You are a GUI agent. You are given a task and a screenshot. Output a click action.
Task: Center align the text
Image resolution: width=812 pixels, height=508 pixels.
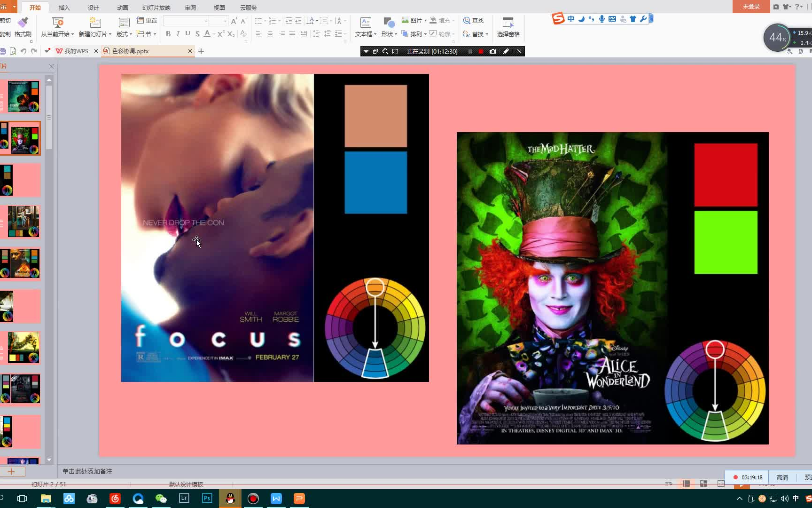270,34
